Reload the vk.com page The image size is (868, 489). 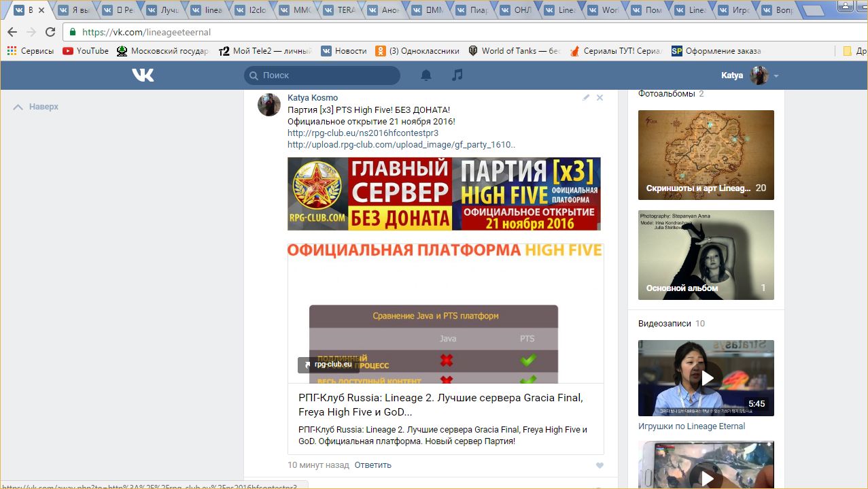pos(50,32)
